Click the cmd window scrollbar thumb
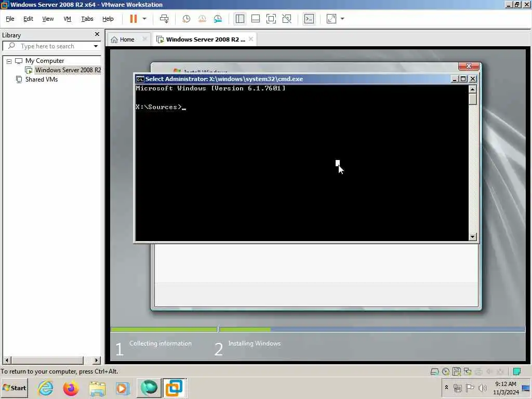This screenshot has height=399, width=532. pos(473,99)
